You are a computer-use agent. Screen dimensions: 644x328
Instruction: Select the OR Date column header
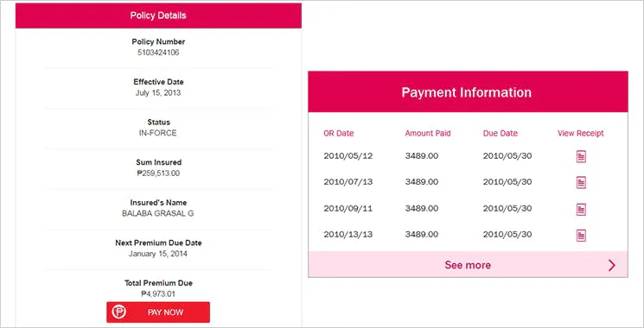(339, 133)
